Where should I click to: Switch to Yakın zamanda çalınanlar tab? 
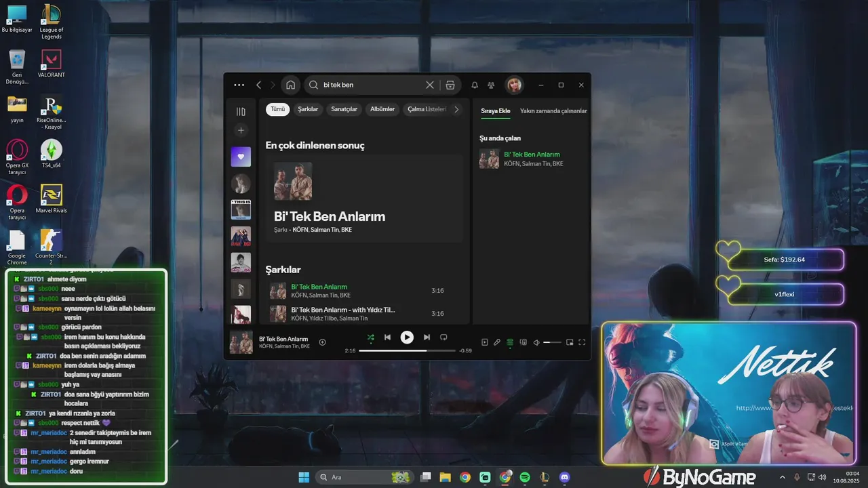[553, 110]
